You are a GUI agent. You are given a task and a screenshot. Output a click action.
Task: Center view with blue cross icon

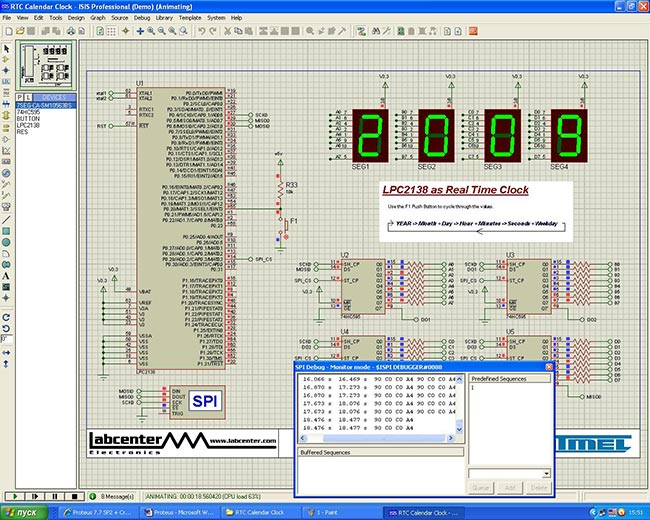pos(140,31)
